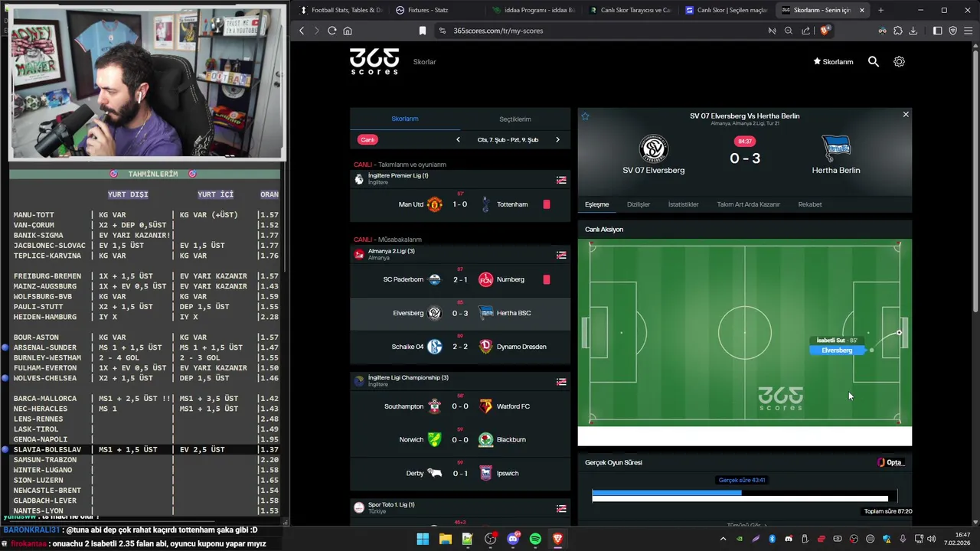Select Schalke 04 vs Dynamo Dresden row
980x551 pixels.
point(460,347)
